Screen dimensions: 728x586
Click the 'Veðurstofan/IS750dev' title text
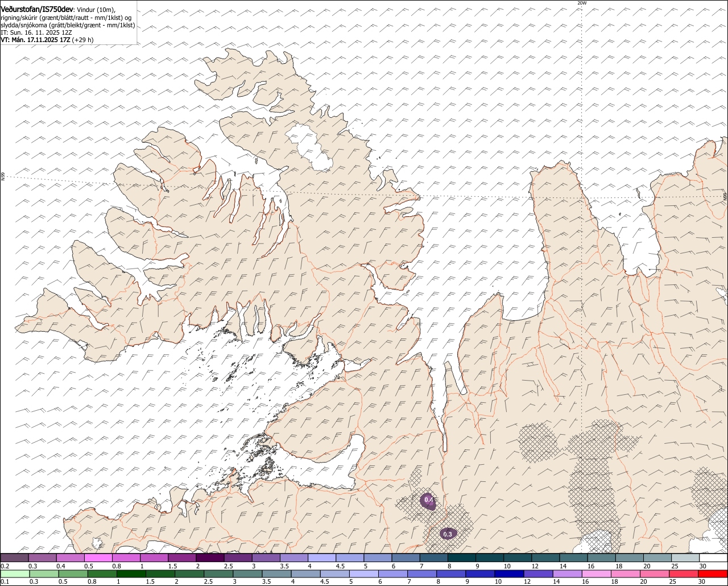(37, 9)
